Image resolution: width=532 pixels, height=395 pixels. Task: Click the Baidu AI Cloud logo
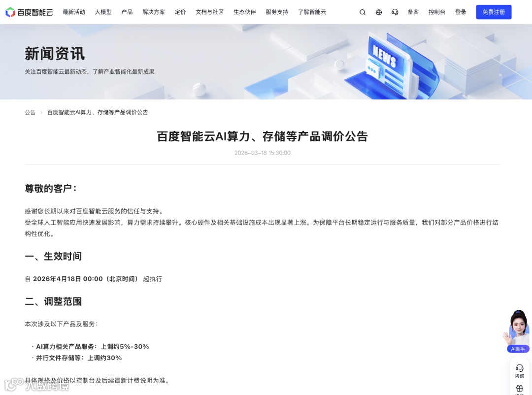[x=29, y=12]
